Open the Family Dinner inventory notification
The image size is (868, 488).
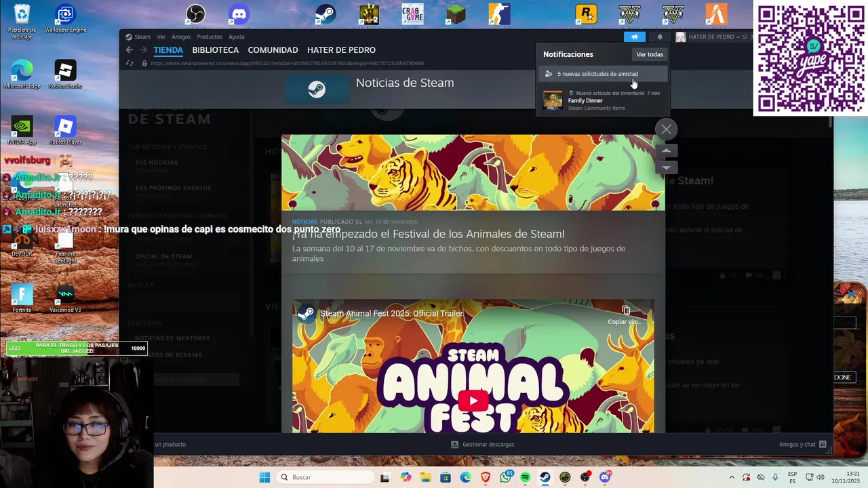pyautogui.click(x=603, y=100)
